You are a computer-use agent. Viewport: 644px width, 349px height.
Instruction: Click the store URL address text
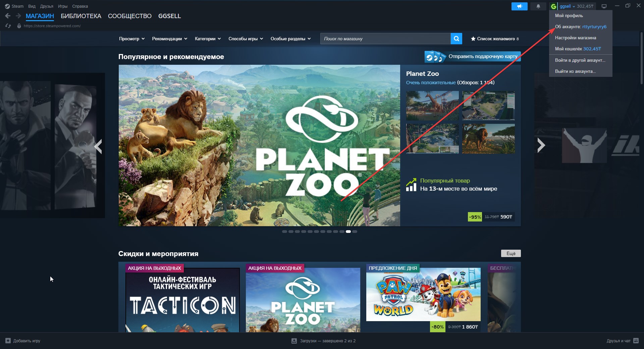click(52, 26)
